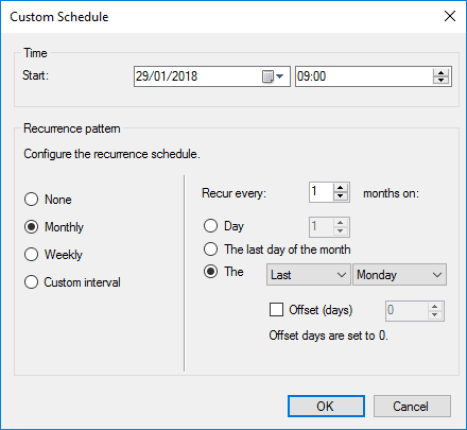The width and height of the screenshot is (467, 430).
Task: Open the Last ordinal dropdown
Action: [x=308, y=275]
